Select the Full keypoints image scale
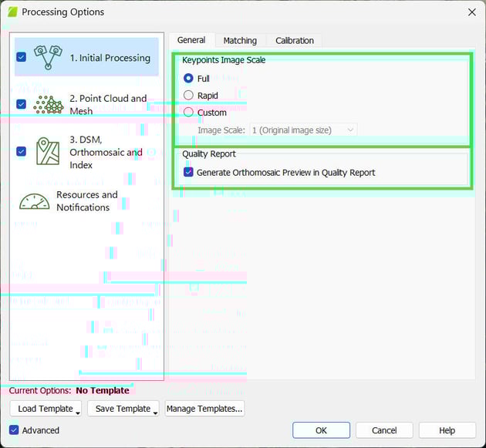This screenshot has height=448, width=486. coord(188,79)
